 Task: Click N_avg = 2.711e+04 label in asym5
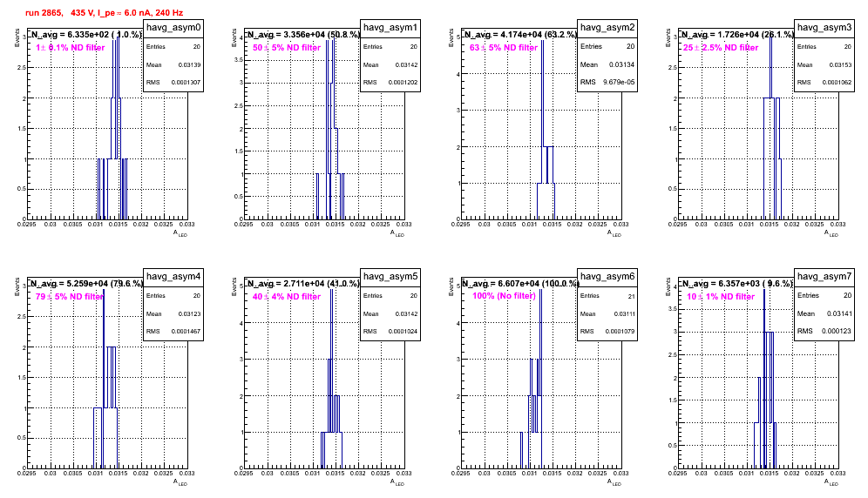pyautogui.click(x=303, y=283)
